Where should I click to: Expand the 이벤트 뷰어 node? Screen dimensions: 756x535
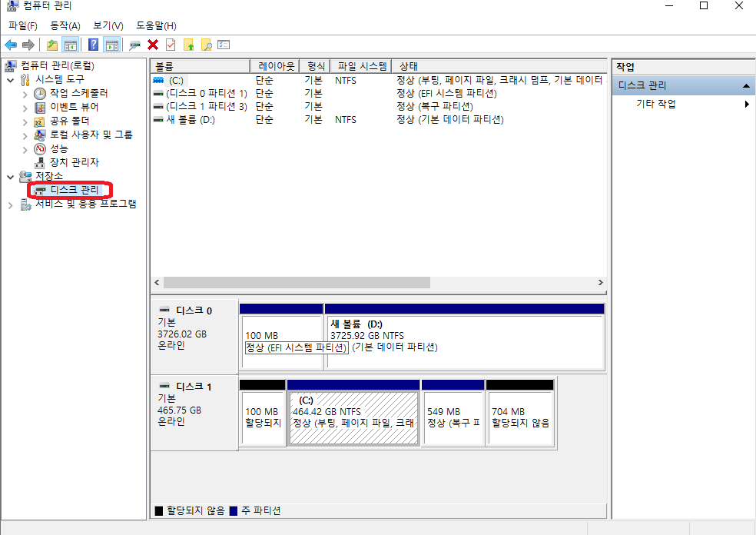click(25, 108)
